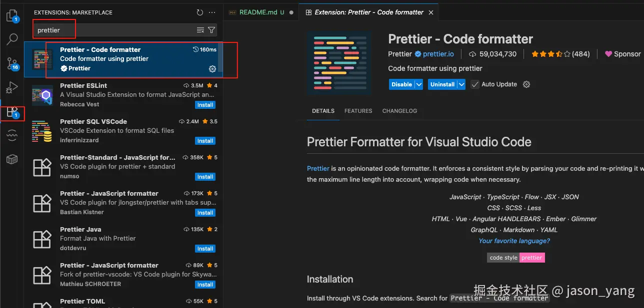The image size is (644, 308).
Task: Click the gear icon beside Auto Update
Action: [526, 84]
